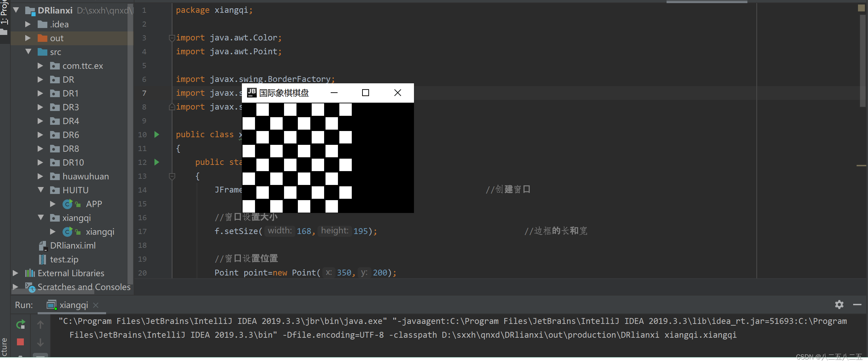This screenshot has width=868, height=364.
Task: Stop the running program with the red square
Action: (20, 342)
